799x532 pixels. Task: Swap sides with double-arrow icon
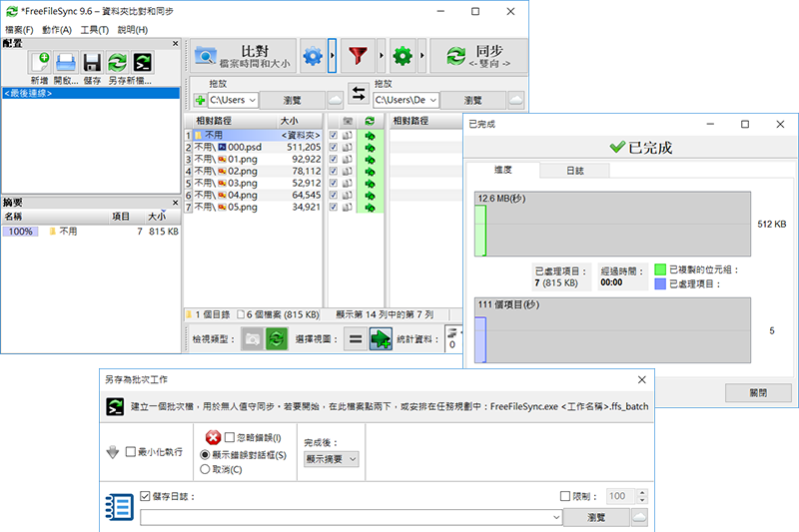coord(359,94)
